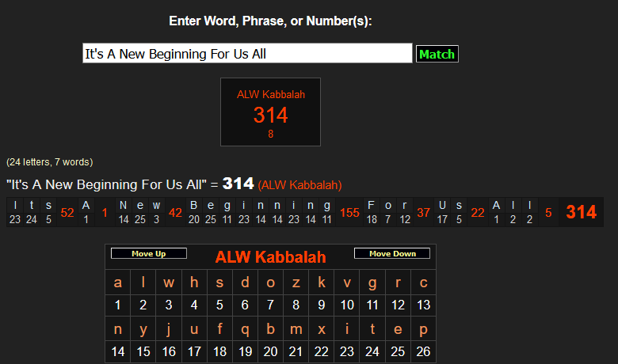Click the value 26 in the cipher chart
This screenshot has width=618, height=364.
click(423, 351)
